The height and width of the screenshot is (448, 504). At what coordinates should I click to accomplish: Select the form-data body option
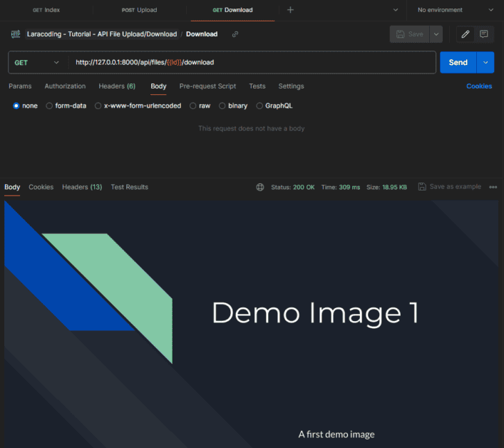pyautogui.click(x=66, y=106)
